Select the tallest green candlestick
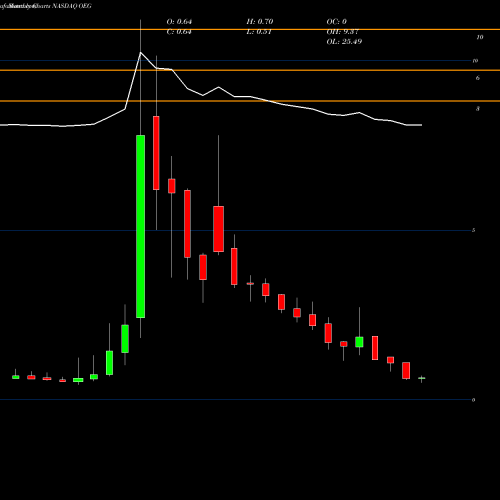Viewport: 500px width, 500px height. [140, 226]
